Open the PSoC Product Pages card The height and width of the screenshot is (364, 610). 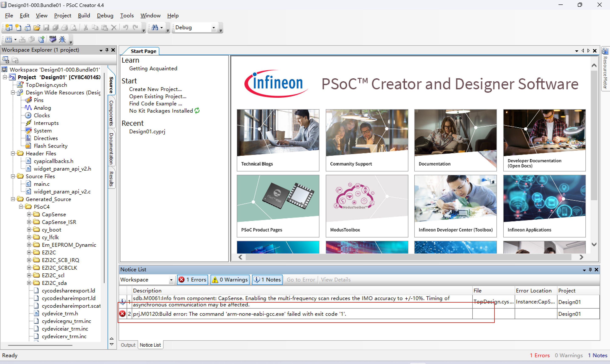pos(278,206)
